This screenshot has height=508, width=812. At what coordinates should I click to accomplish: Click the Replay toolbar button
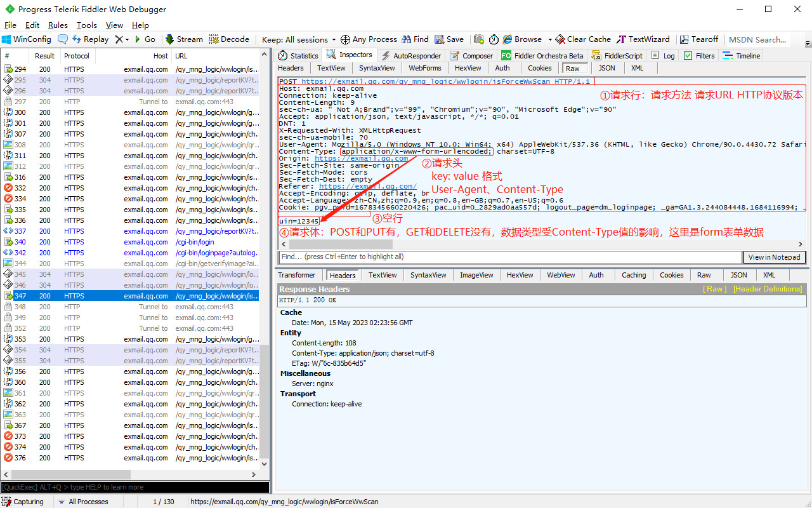[x=90, y=39]
